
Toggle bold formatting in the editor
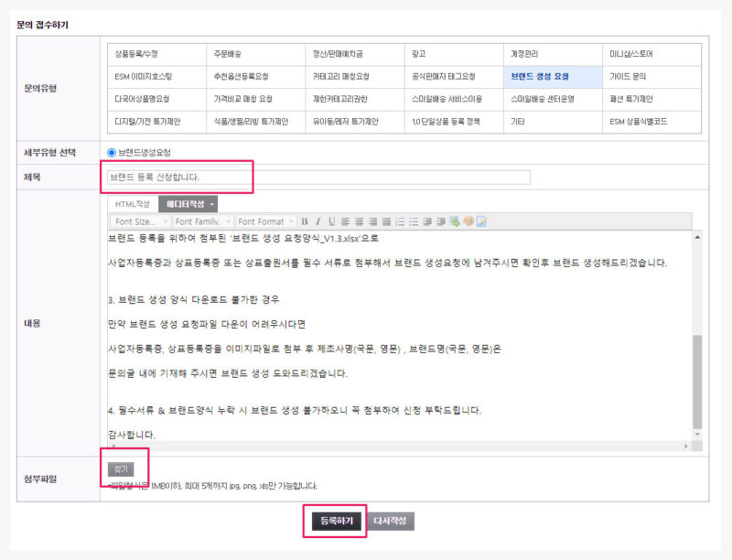tap(305, 221)
